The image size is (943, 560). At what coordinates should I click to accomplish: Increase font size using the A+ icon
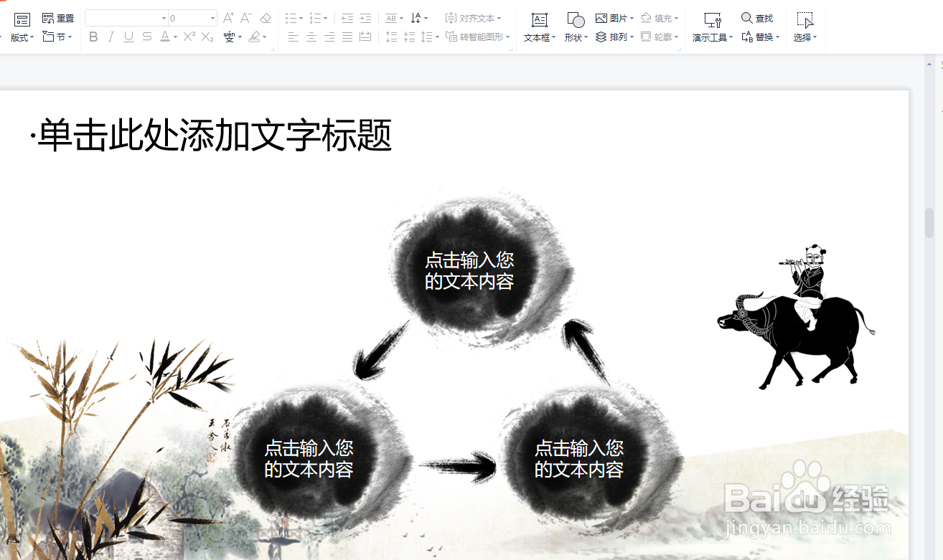(x=228, y=17)
